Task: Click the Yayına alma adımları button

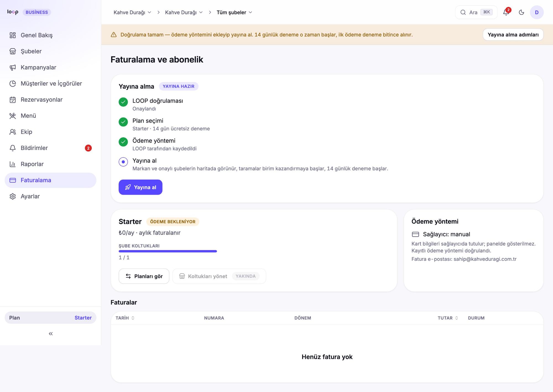Action: [513, 35]
